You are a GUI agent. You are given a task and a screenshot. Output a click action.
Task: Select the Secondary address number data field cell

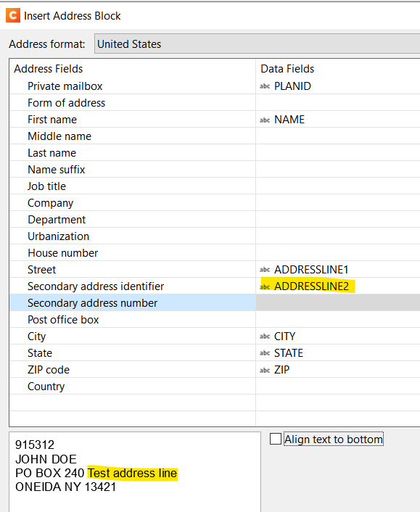click(338, 302)
